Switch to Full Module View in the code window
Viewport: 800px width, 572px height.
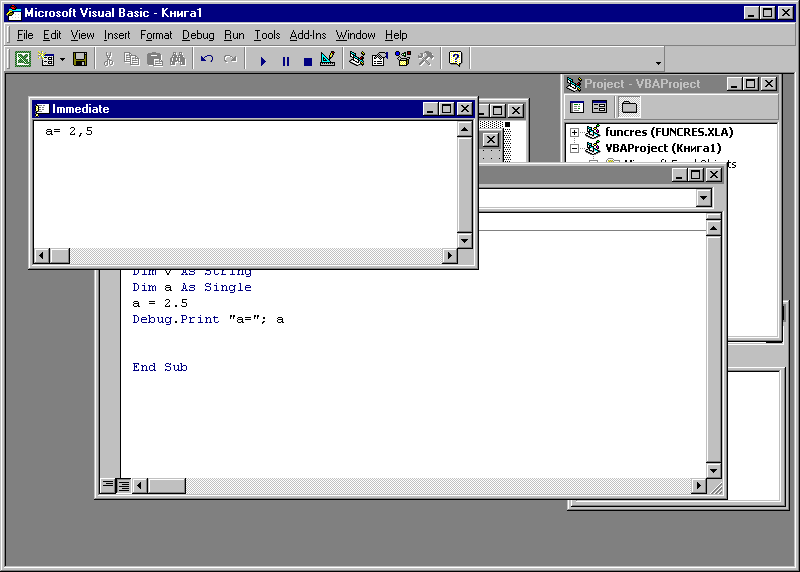(x=123, y=485)
